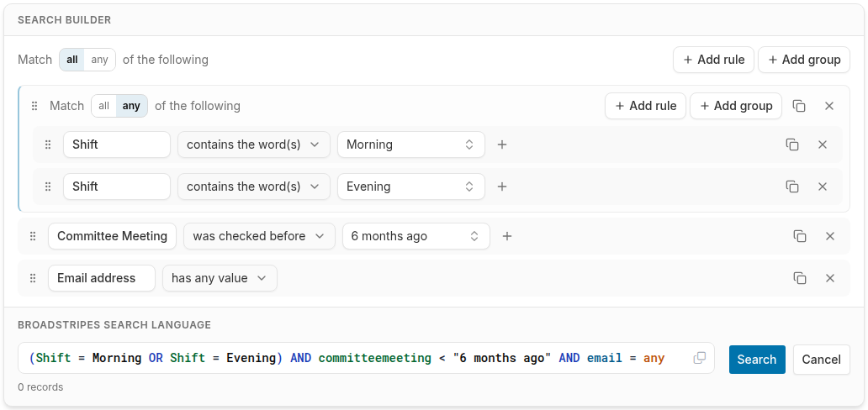Delete the nested match group
This screenshot has width=868, height=410.
click(x=829, y=106)
